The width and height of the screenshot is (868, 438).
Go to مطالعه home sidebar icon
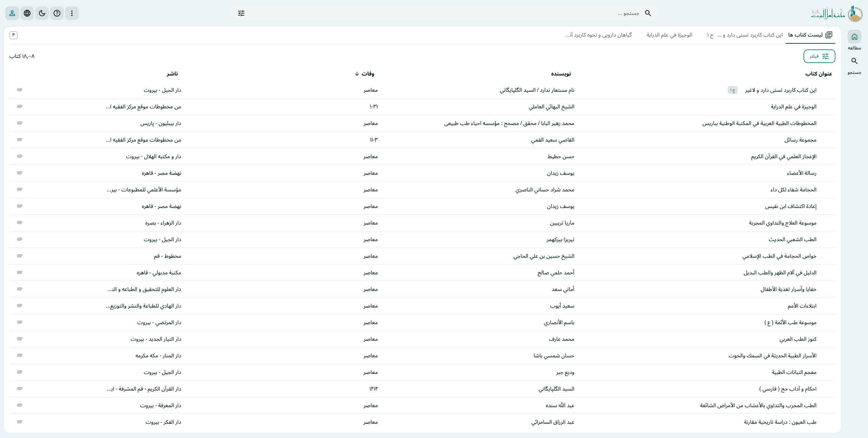854,37
